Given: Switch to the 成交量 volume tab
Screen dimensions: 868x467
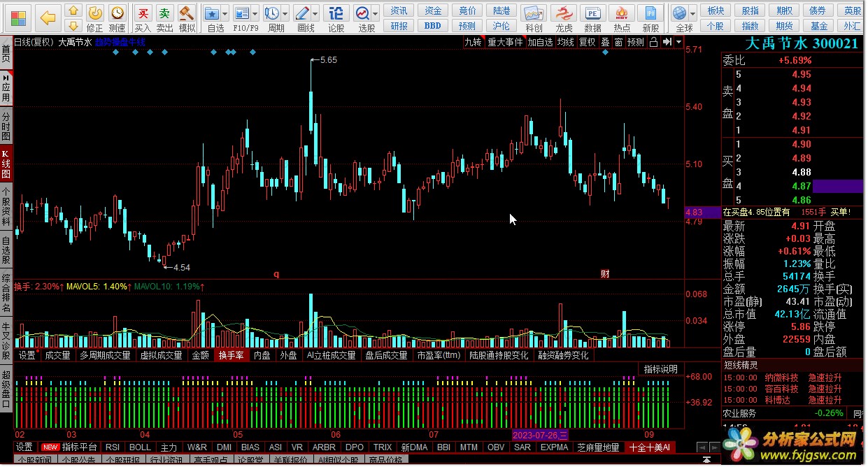Looking at the screenshot, I should [57, 355].
